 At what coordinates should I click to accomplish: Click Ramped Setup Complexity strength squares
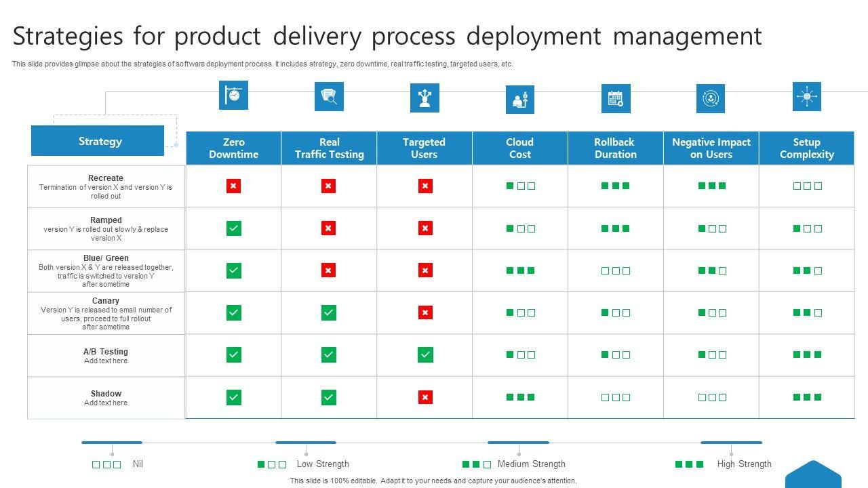[808, 228]
